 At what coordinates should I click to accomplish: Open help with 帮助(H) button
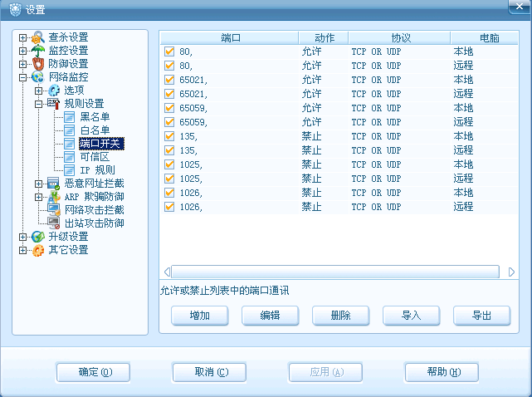pos(442,372)
